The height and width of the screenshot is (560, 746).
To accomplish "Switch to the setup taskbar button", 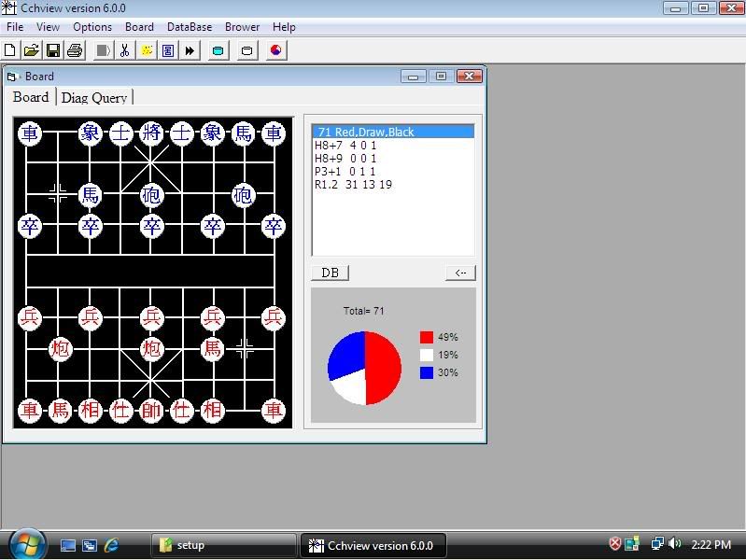I will click(223, 545).
